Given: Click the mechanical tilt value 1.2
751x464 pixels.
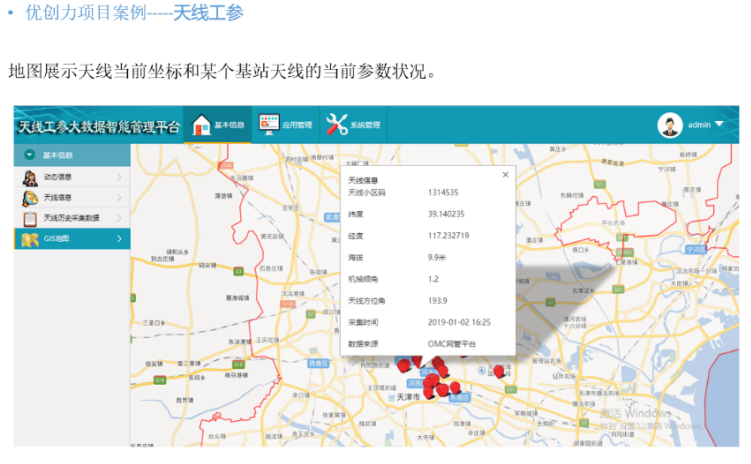Looking at the screenshot, I should tap(433, 279).
